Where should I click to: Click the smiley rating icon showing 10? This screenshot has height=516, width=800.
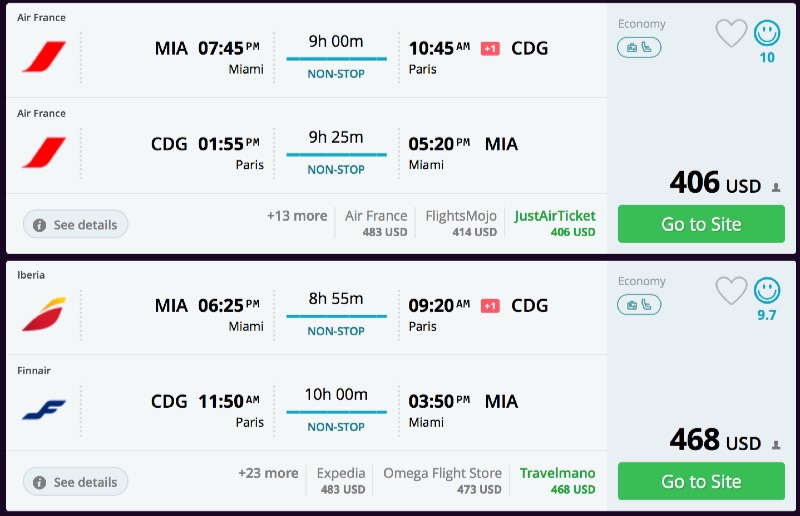tap(767, 34)
